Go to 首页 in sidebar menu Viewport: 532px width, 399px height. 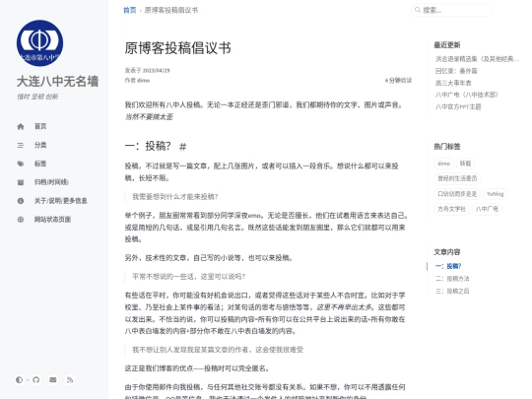pos(40,126)
